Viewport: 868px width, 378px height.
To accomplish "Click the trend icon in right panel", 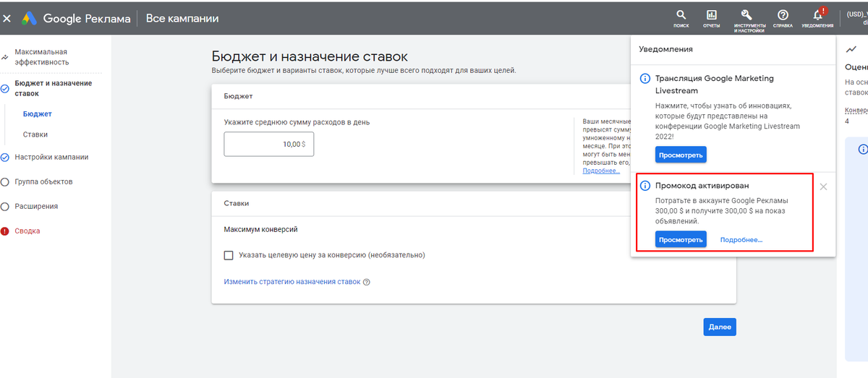I will 851,48.
